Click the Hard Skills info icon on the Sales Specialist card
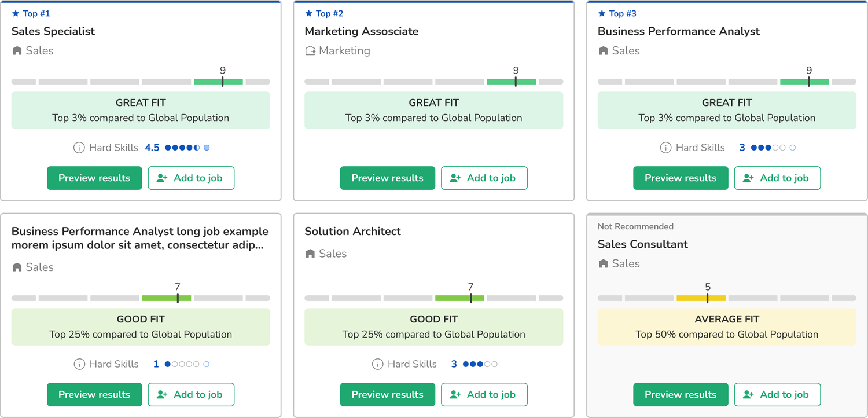 (79, 148)
